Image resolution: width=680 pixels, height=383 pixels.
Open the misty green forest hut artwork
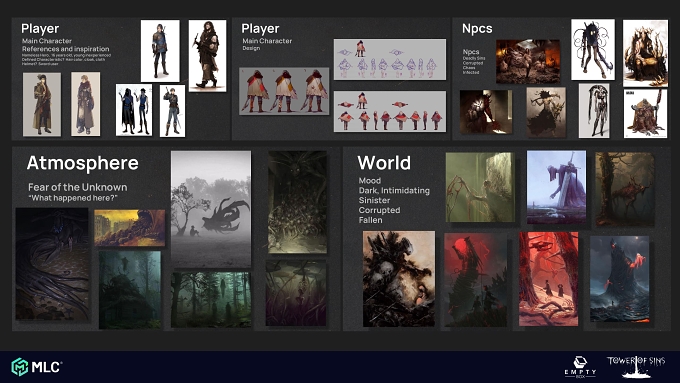tap(130, 289)
